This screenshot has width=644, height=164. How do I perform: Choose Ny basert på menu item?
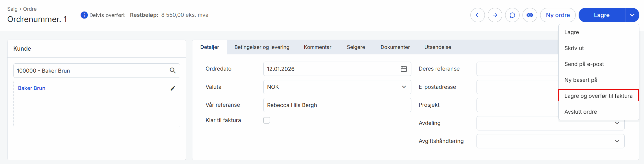599,80
